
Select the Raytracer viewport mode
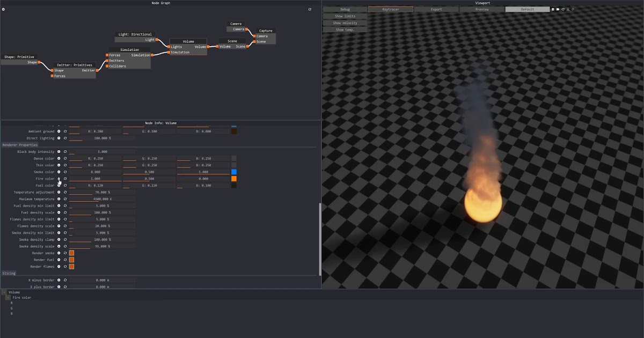(390, 9)
